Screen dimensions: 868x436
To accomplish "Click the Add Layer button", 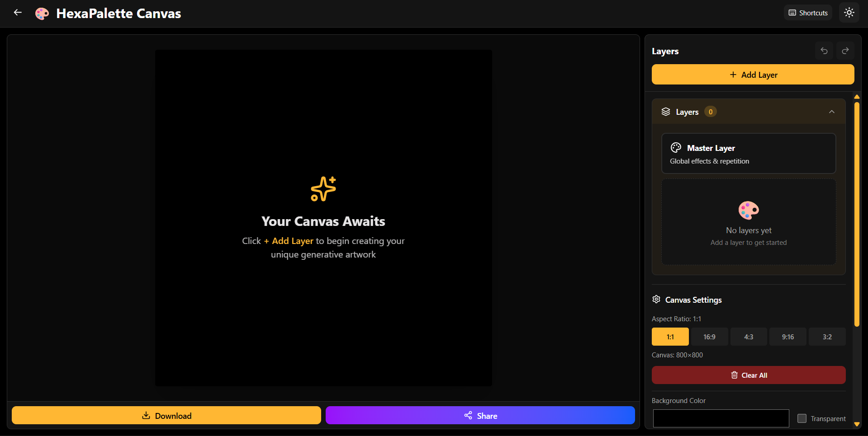I will coord(753,75).
